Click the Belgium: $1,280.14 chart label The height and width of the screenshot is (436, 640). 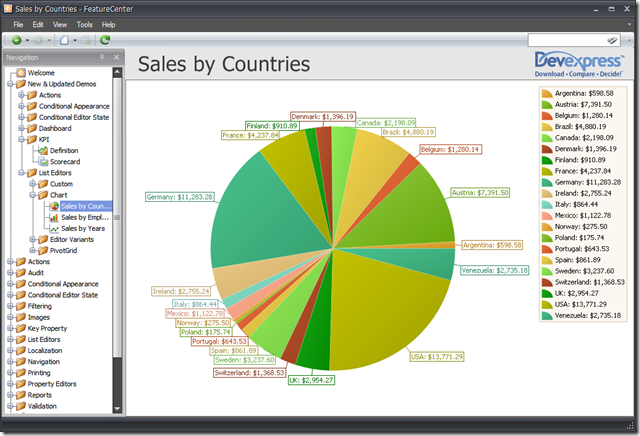point(451,149)
